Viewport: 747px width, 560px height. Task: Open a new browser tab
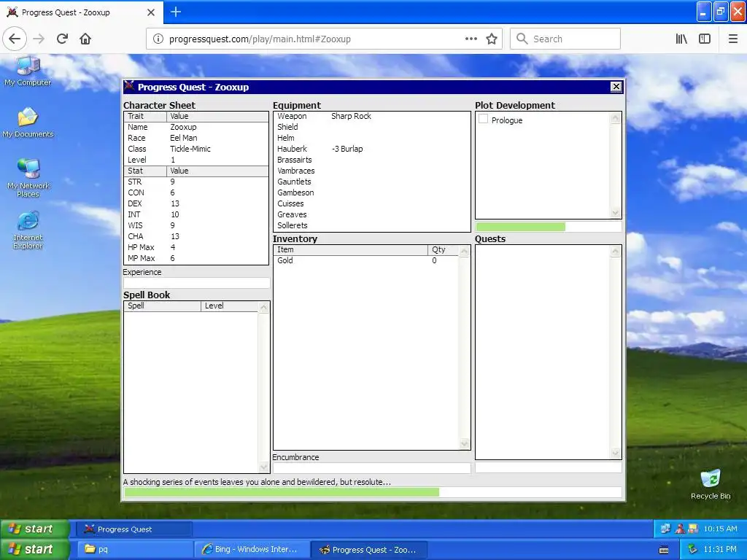[x=175, y=12]
